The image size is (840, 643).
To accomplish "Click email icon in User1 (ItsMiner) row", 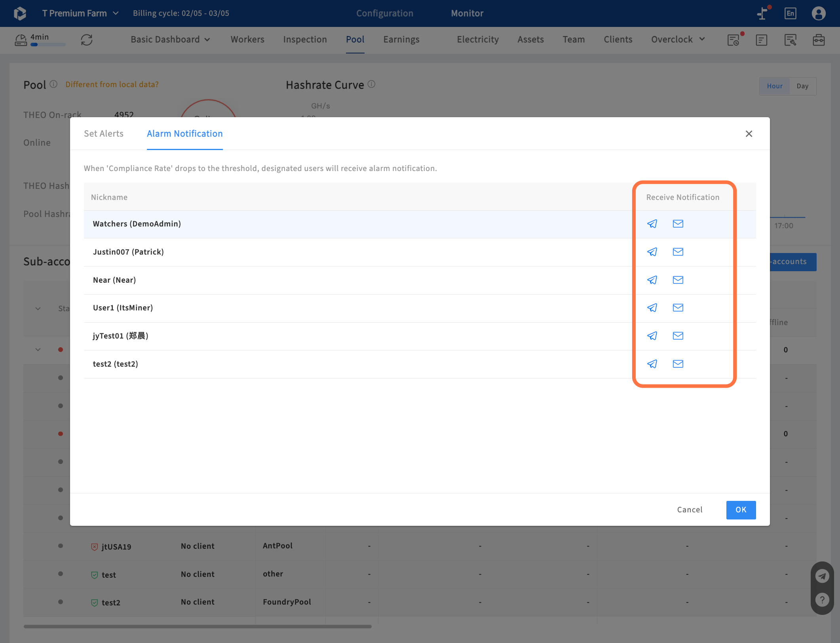I will pyautogui.click(x=678, y=308).
